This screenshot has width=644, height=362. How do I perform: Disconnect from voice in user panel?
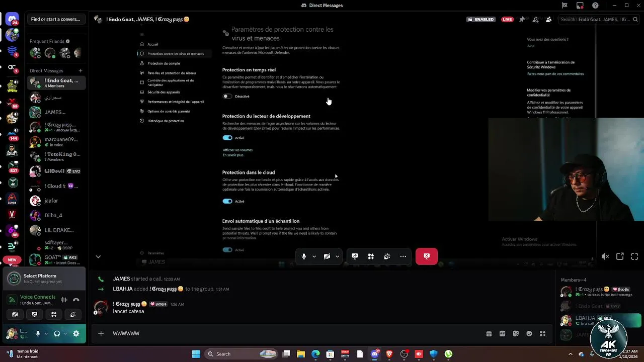(76, 300)
